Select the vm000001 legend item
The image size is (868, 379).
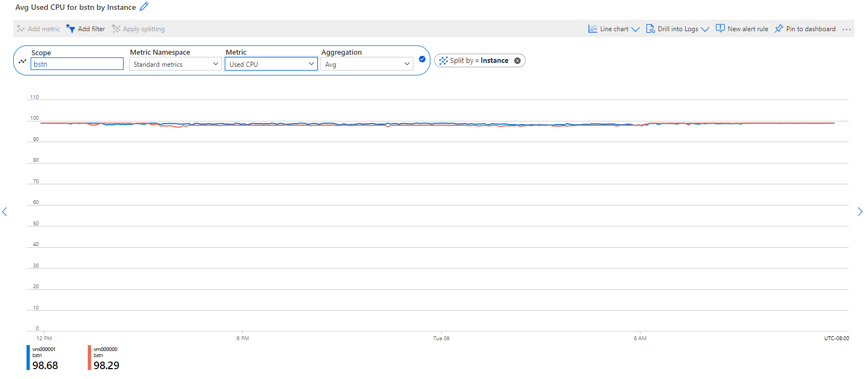coord(43,358)
